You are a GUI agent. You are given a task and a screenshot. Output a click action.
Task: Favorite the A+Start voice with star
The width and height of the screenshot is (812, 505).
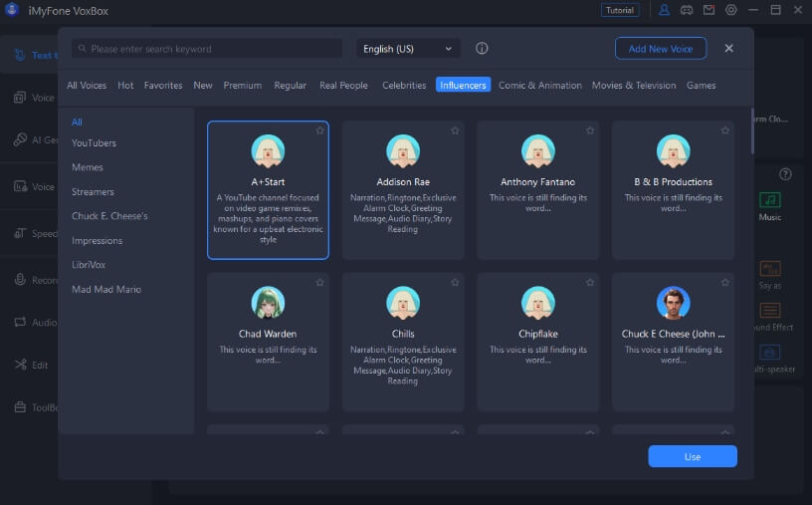320,130
